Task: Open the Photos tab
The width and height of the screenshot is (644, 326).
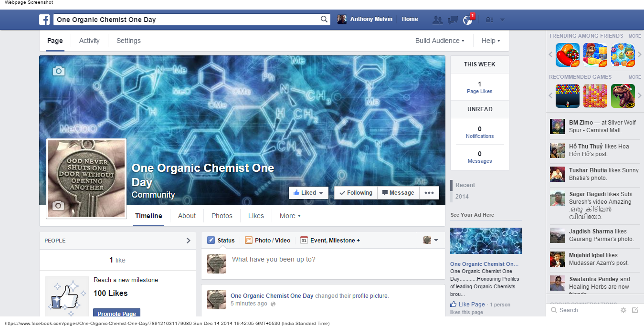Action: [222, 216]
